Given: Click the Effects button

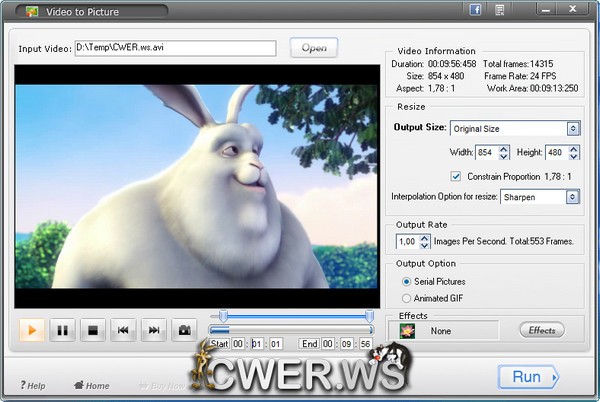Looking at the screenshot, I should tap(541, 330).
